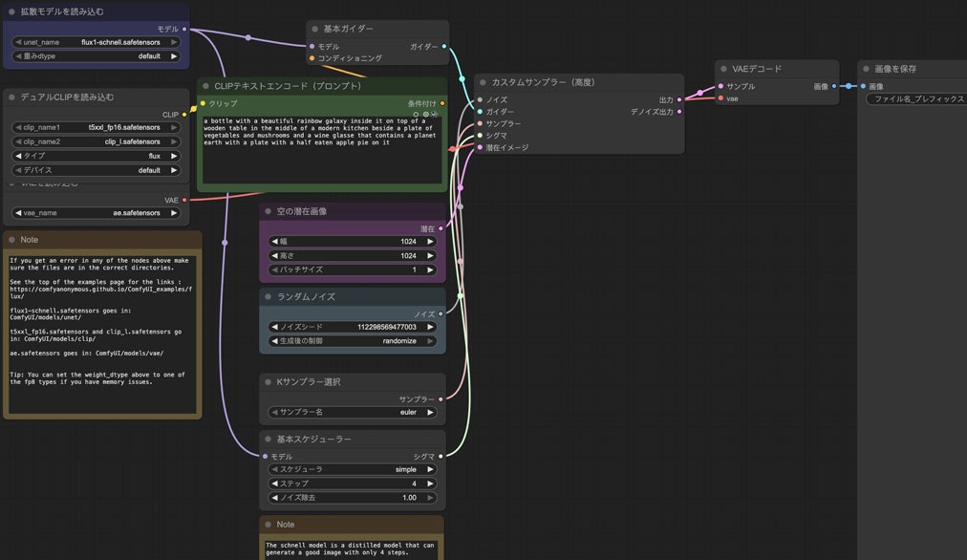The height and width of the screenshot is (560, 967).
Task: Increase 幅 with its right arrow
Action: pos(430,242)
